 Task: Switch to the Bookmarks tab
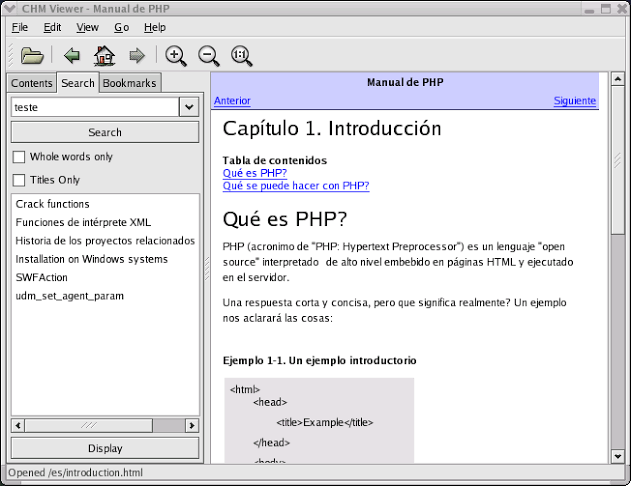(130, 83)
